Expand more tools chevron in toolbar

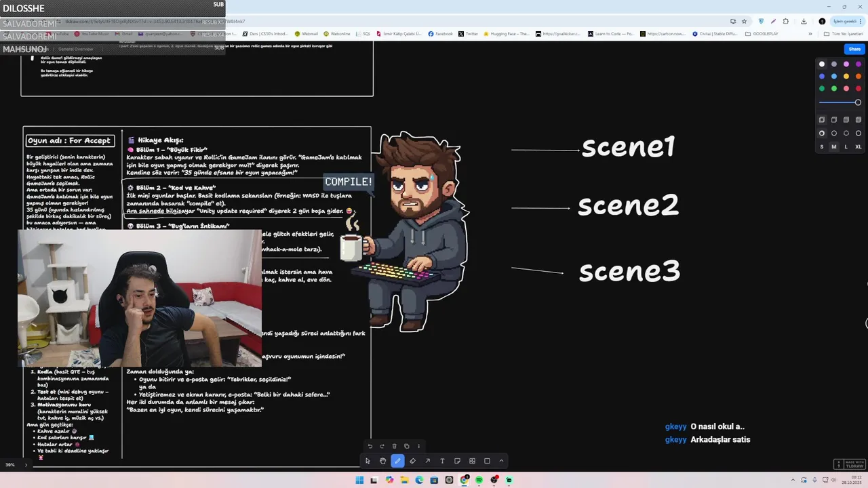501,461
